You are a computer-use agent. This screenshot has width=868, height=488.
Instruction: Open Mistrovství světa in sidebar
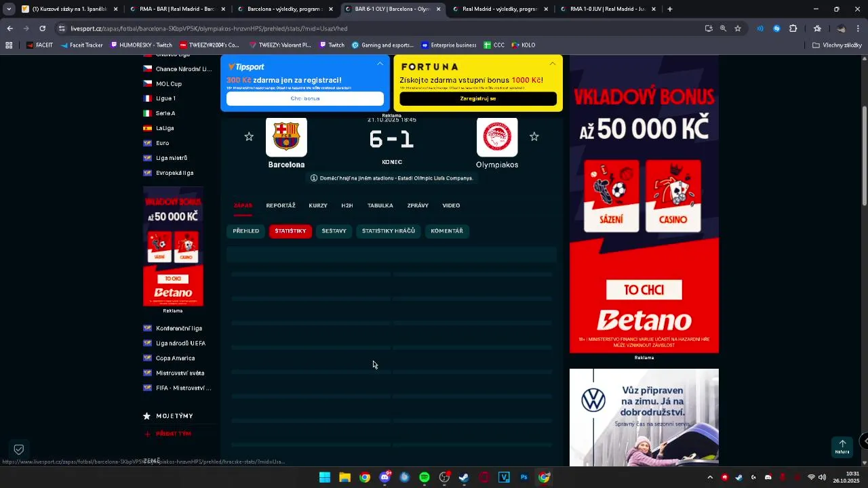coord(174,373)
